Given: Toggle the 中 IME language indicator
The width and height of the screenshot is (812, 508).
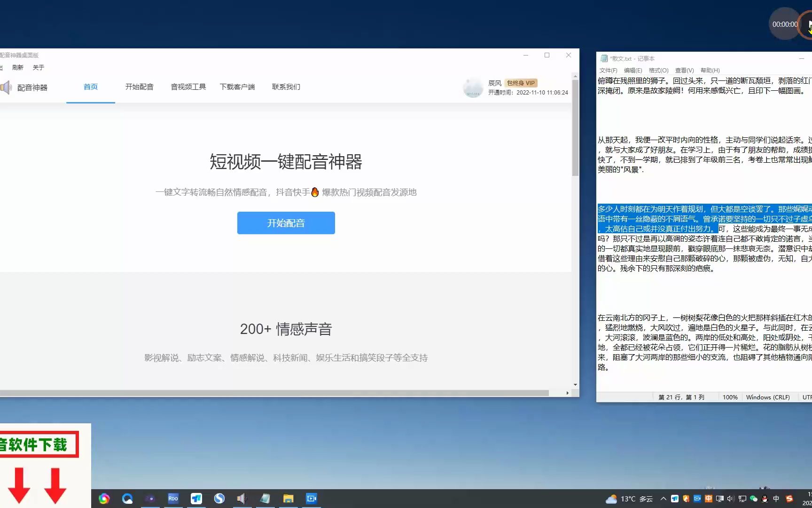Looking at the screenshot, I should pyautogui.click(x=776, y=499).
